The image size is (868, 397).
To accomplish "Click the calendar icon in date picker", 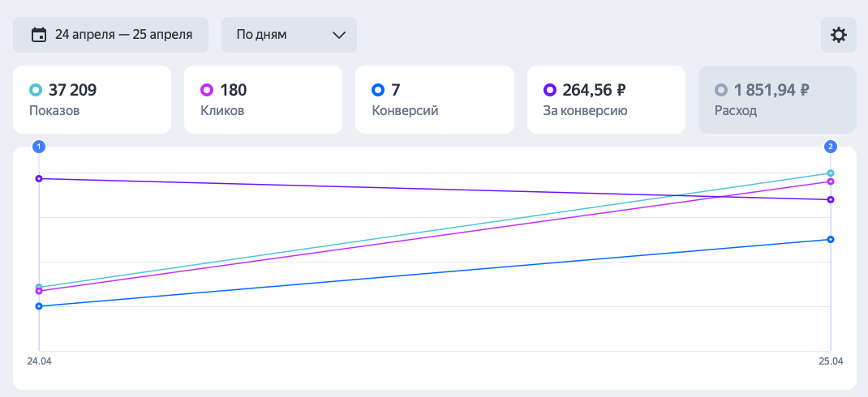I will coord(38,35).
